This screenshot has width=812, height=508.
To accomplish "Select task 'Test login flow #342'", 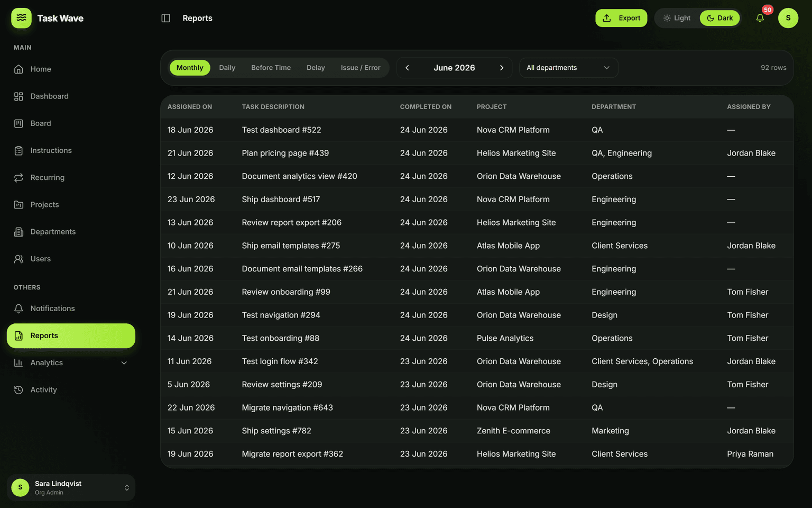I will (x=280, y=361).
